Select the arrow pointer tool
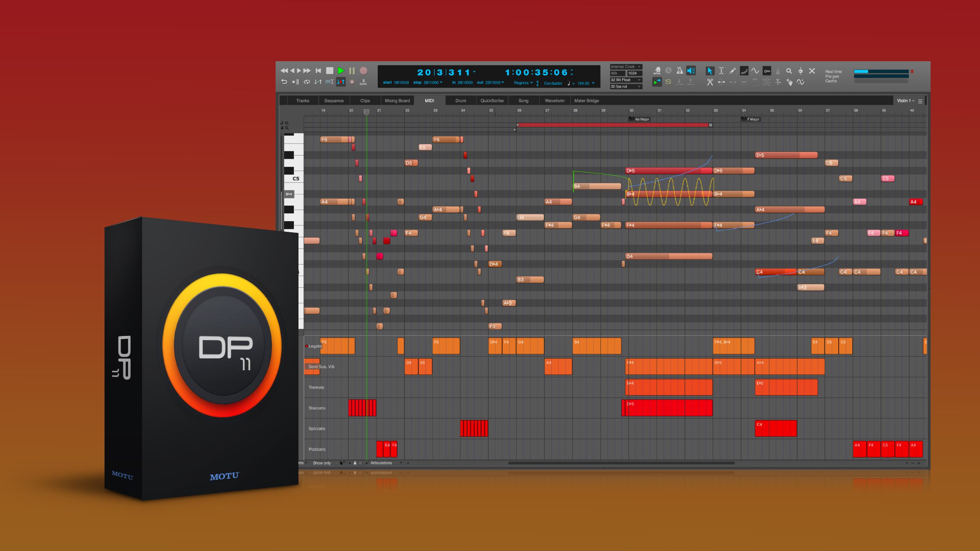The height and width of the screenshot is (551, 980). (x=710, y=70)
